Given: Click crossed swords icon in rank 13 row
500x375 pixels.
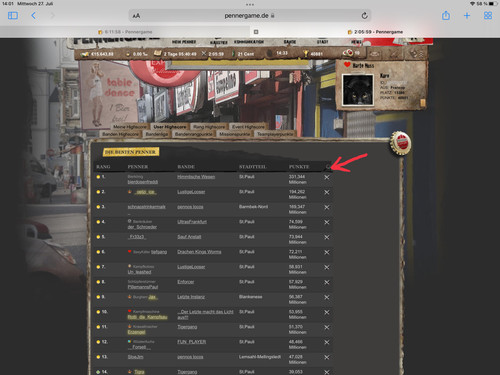Looking at the screenshot, I should (327, 357).
